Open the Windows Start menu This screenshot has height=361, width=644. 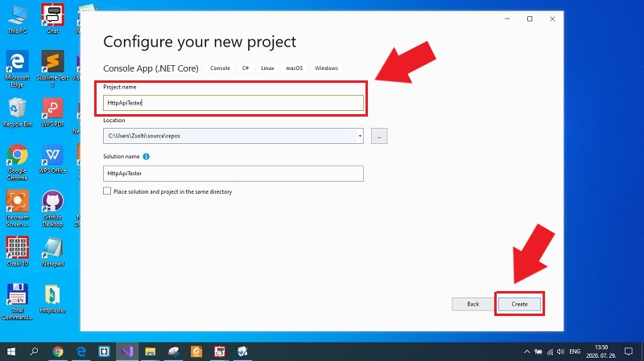point(11,351)
